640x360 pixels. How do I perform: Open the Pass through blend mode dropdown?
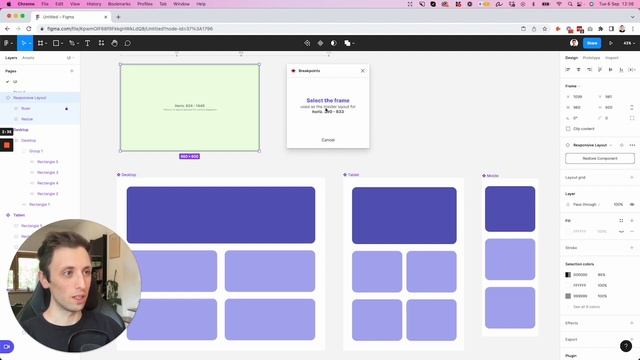click(x=587, y=204)
